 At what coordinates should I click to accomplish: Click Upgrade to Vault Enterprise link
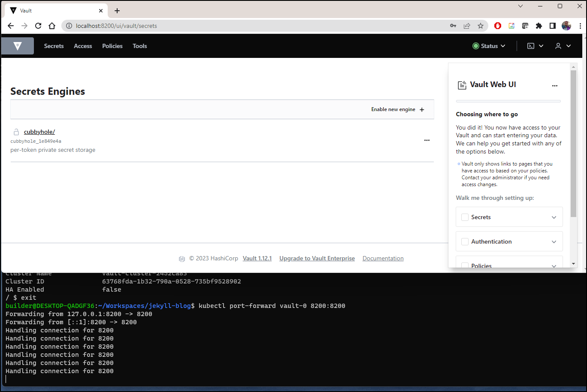pyautogui.click(x=317, y=258)
